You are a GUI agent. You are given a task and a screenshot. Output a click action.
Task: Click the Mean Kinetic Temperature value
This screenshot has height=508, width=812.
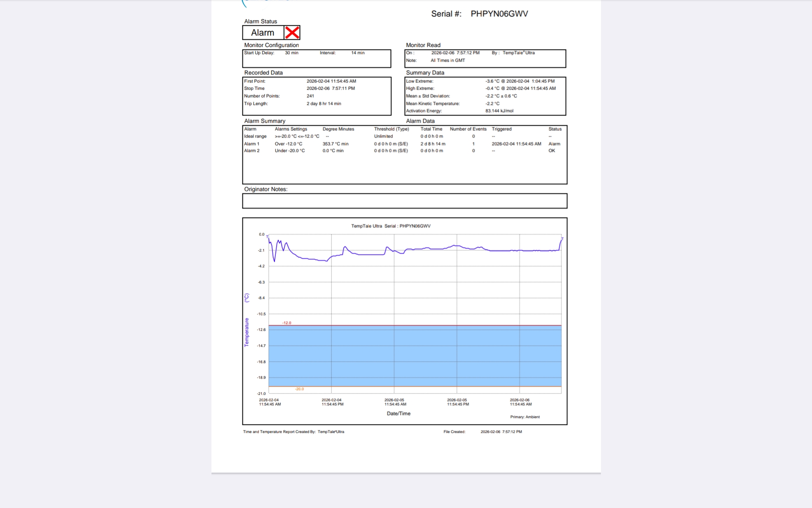[x=492, y=104]
